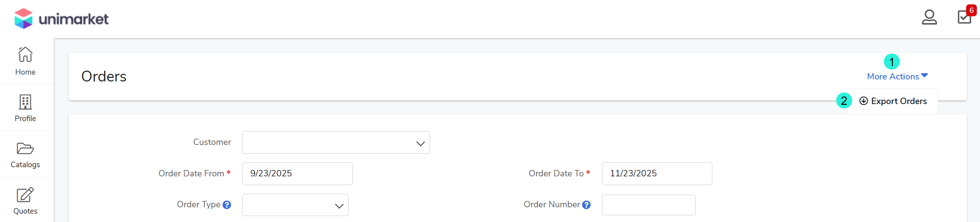Click the Order Date From field

297,174
